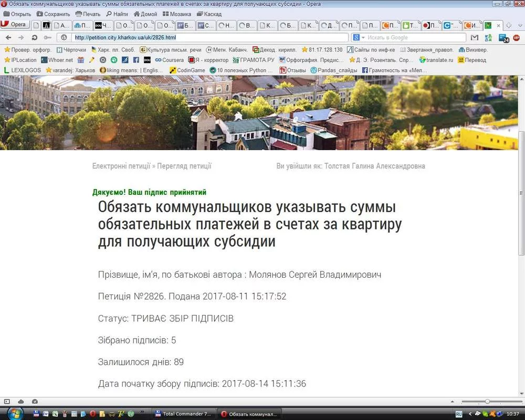Click the Gmail icon in the address toolbar
This screenshot has width=525, height=420.
pos(475,37)
